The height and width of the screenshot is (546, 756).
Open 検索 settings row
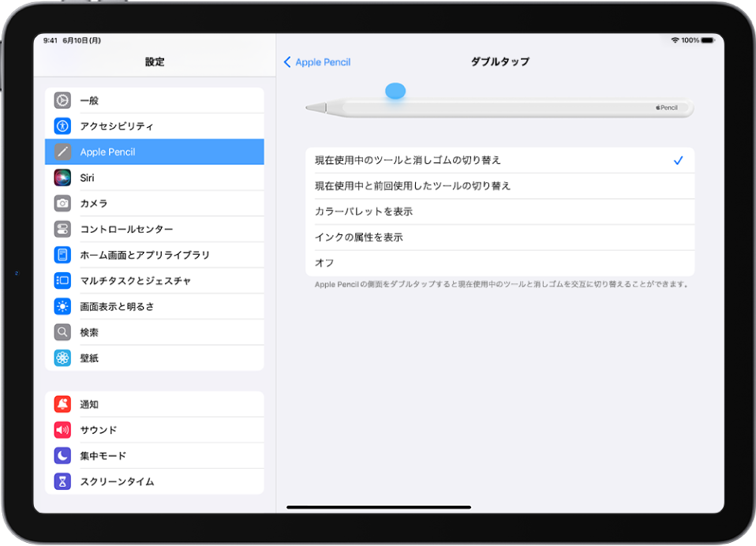pyautogui.click(x=155, y=332)
